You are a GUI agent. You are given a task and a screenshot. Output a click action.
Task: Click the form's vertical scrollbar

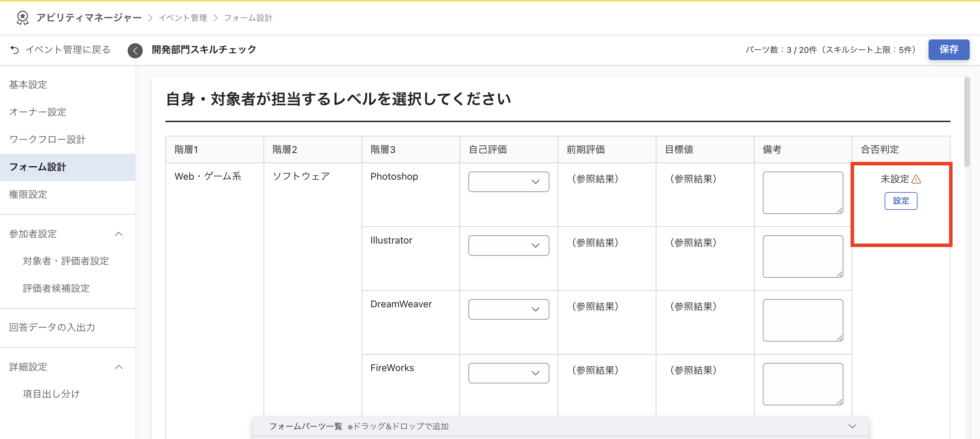(966, 122)
